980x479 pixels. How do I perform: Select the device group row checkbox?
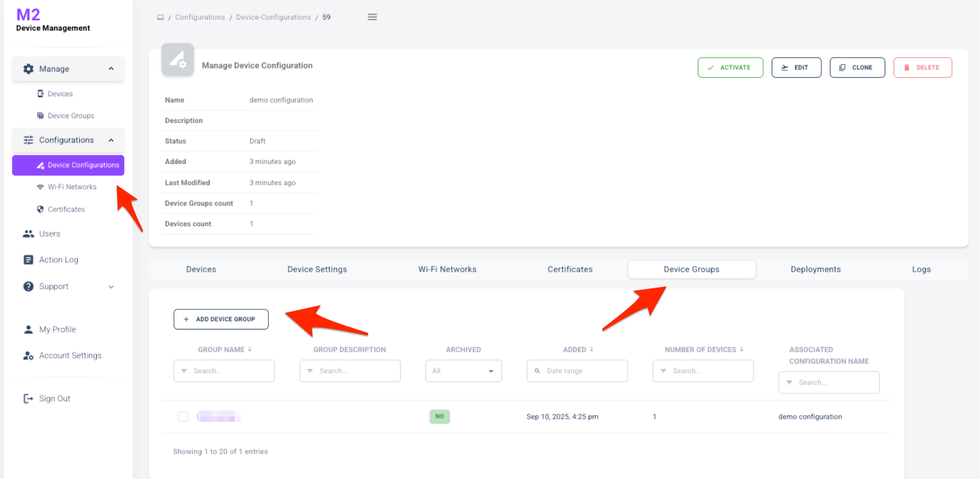pos(183,417)
